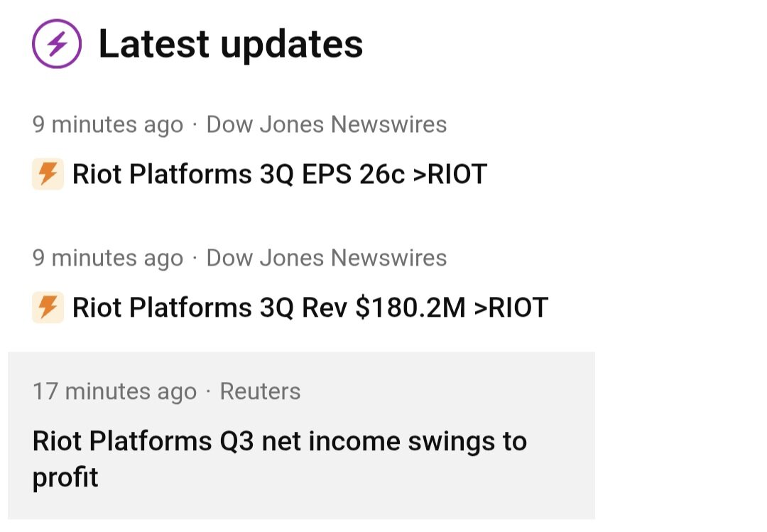Screen dimensions: 767x532
Task: Click the "26c" EPS figure
Action: (x=381, y=174)
